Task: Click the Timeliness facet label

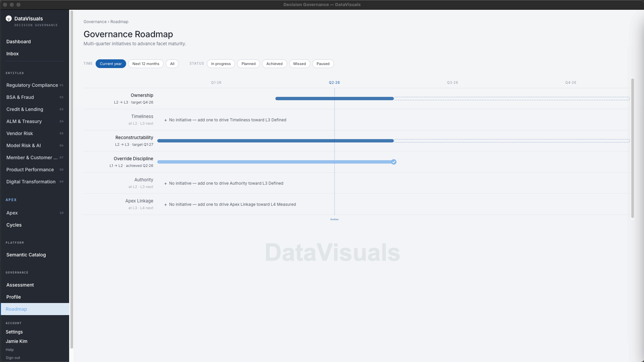Action: coord(142,116)
